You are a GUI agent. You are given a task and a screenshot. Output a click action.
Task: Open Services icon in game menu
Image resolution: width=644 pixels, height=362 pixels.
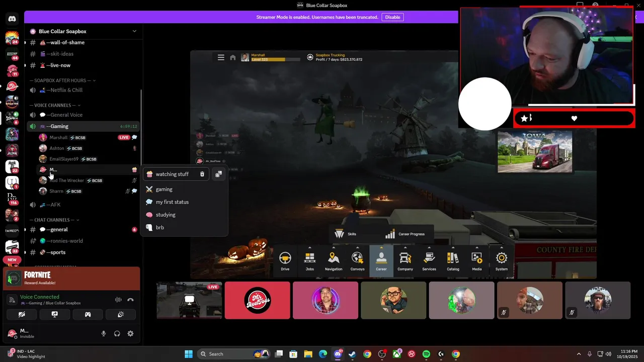[x=429, y=261]
